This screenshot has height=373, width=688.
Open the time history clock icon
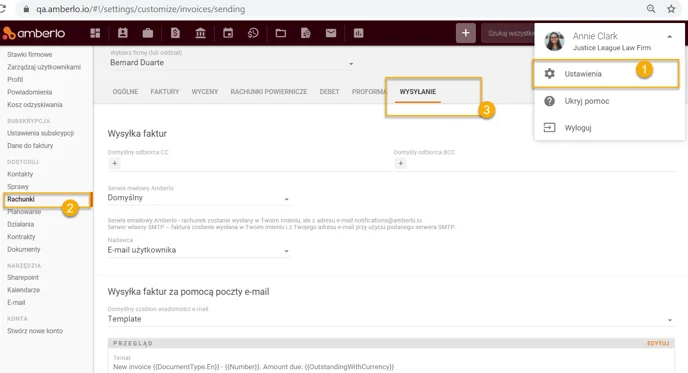(253, 33)
